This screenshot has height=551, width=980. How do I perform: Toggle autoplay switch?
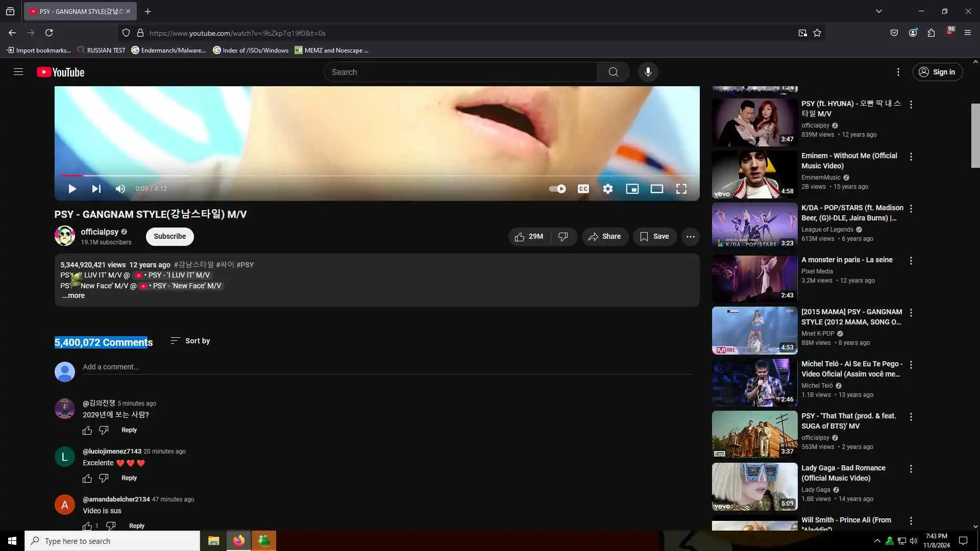(557, 189)
